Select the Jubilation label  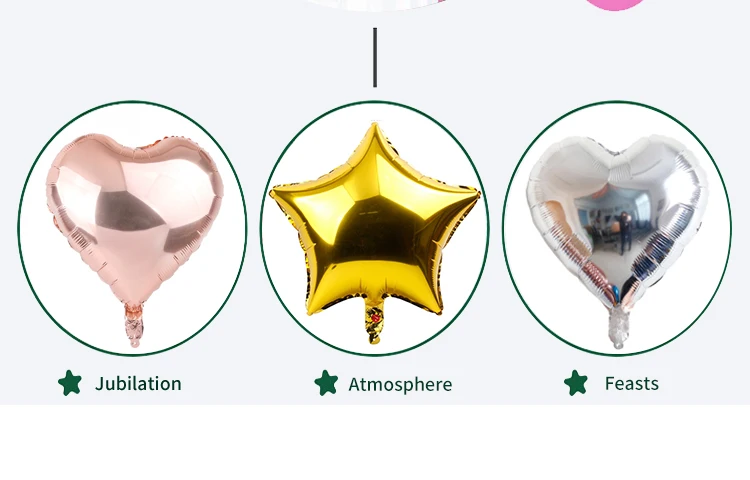[x=138, y=384]
